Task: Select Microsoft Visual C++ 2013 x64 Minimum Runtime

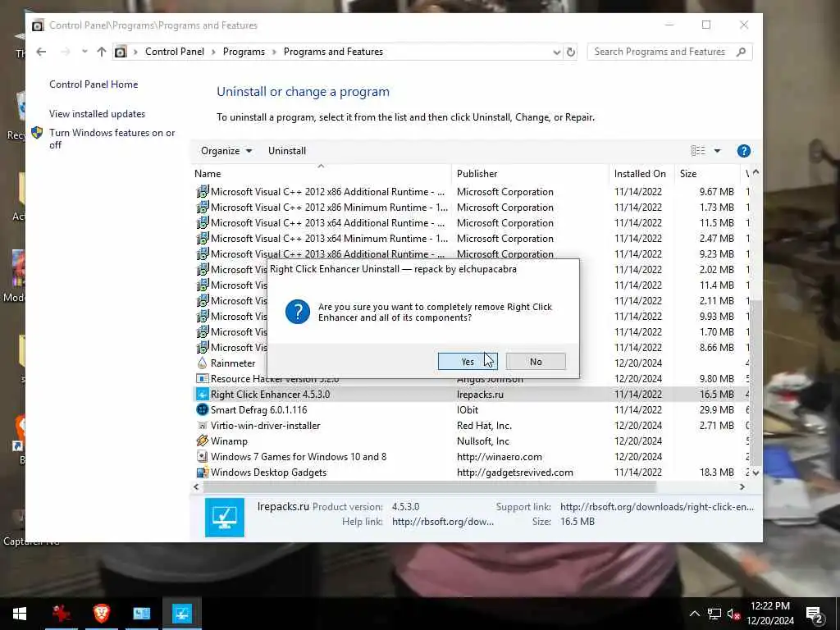Action: point(472,239)
